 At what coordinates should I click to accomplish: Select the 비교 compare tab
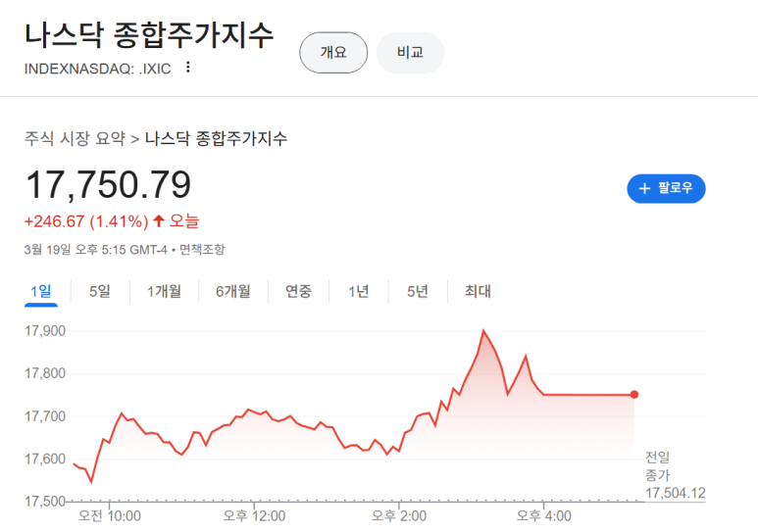410,53
